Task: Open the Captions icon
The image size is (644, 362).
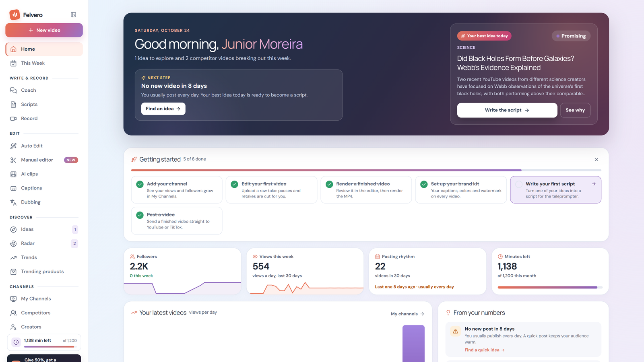Action: point(13,188)
